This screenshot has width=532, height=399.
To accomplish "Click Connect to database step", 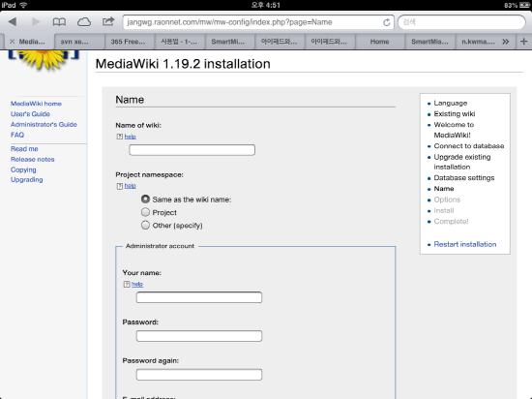I will [469, 146].
